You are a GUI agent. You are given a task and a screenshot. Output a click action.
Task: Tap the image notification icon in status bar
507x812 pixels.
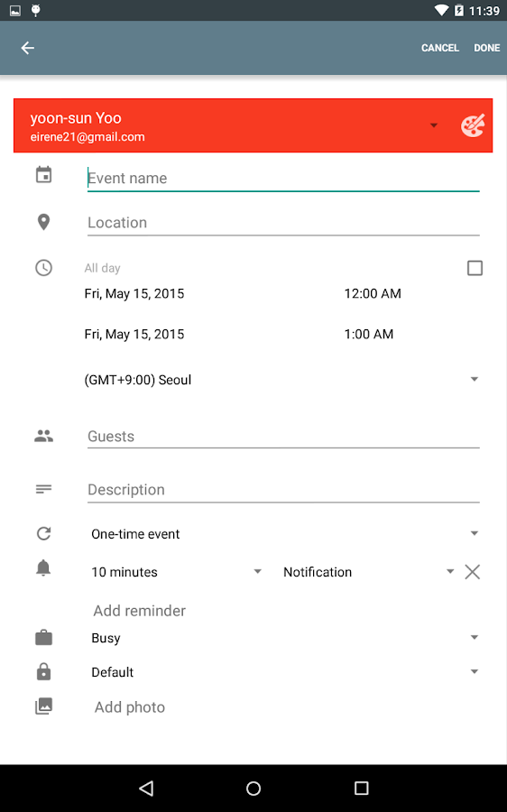(15, 10)
